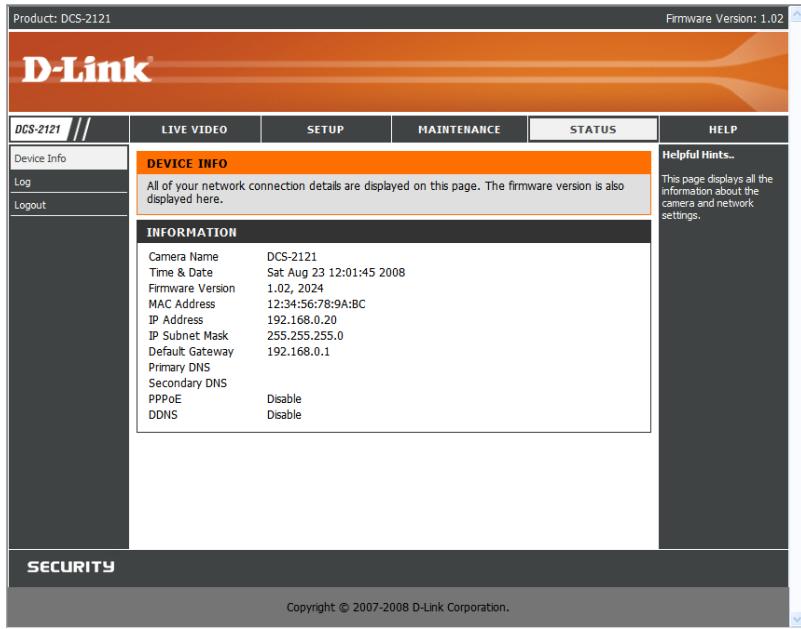Click the Helpful Hints heading
Image resolution: width=801 pixels, height=629 pixels.
698,155
